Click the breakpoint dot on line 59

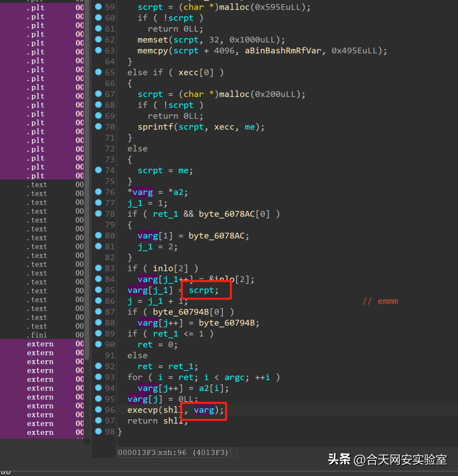pyautogui.click(x=98, y=7)
